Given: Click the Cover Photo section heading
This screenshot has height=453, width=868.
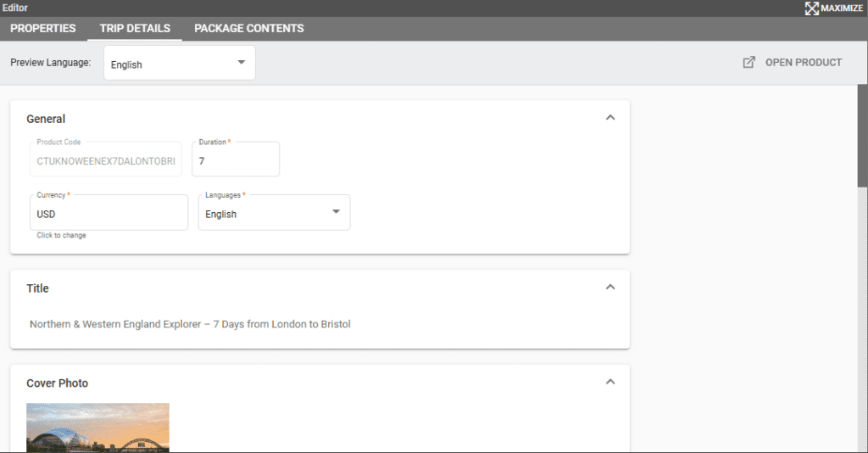Looking at the screenshot, I should coord(57,383).
